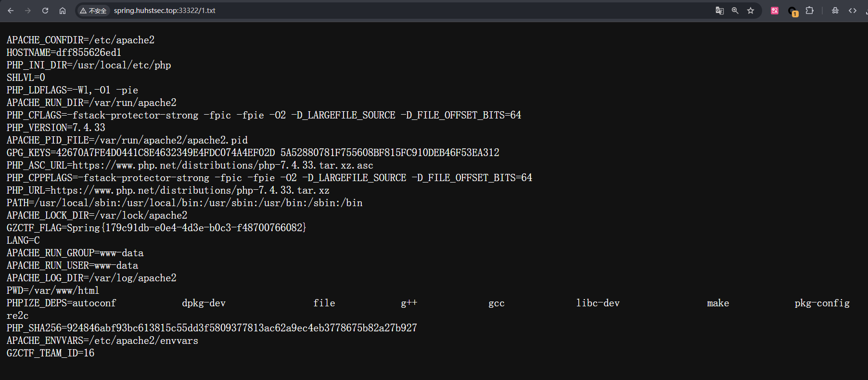Open the extension showing badge 1
The image size is (868, 380).
792,11
